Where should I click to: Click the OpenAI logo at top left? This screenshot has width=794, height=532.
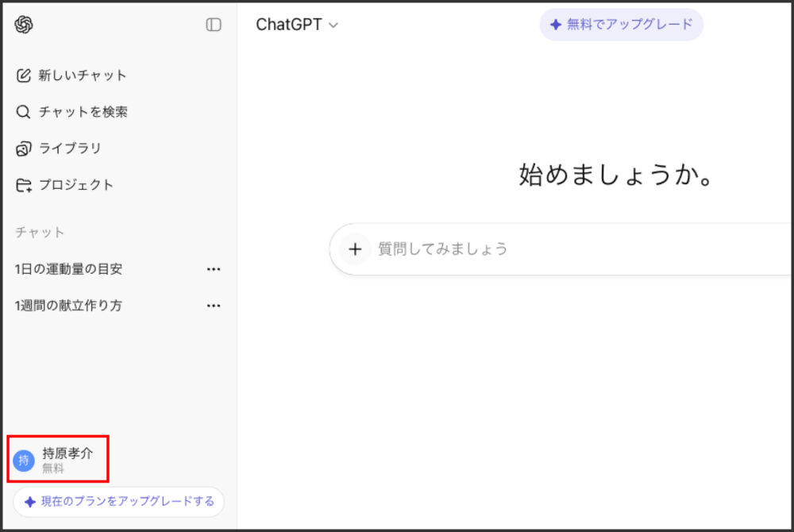pos(25,25)
